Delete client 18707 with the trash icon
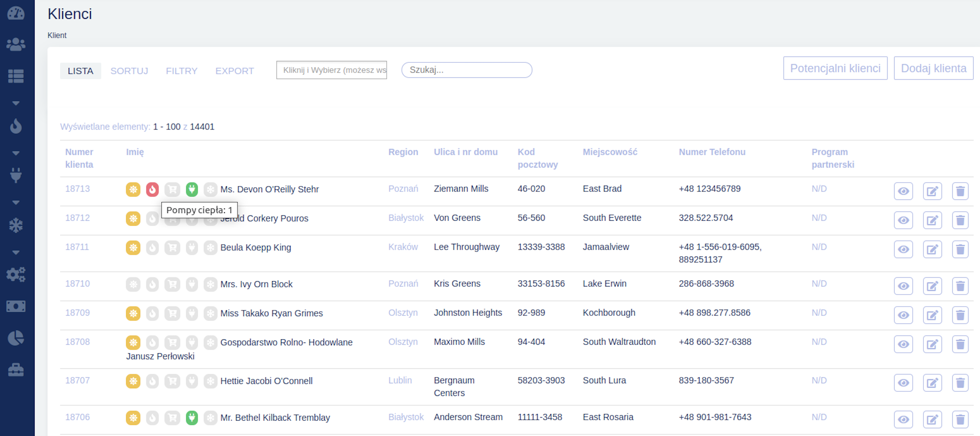The image size is (980, 436). (x=960, y=383)
